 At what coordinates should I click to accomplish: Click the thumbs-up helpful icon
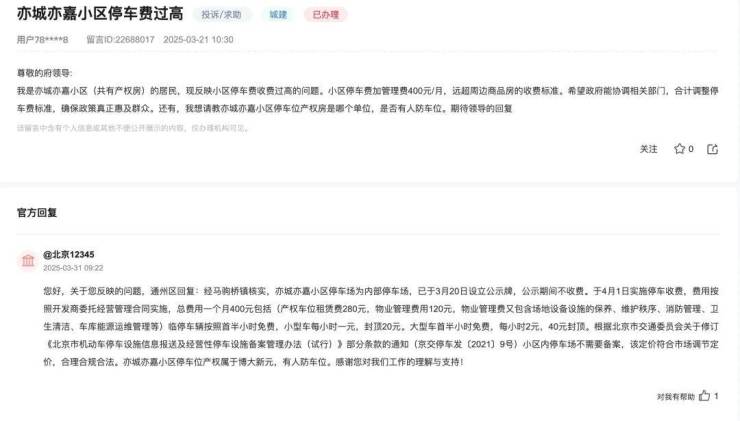click(704, 396)
